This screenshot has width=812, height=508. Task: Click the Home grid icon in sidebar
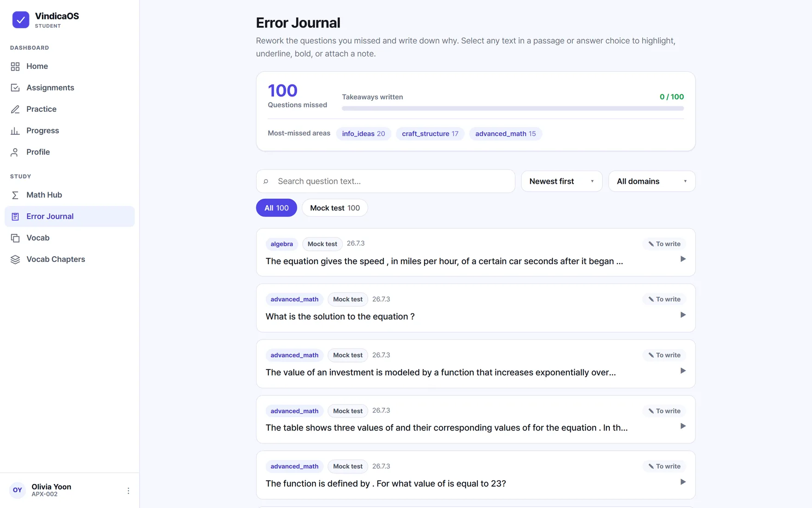point(15,67)
